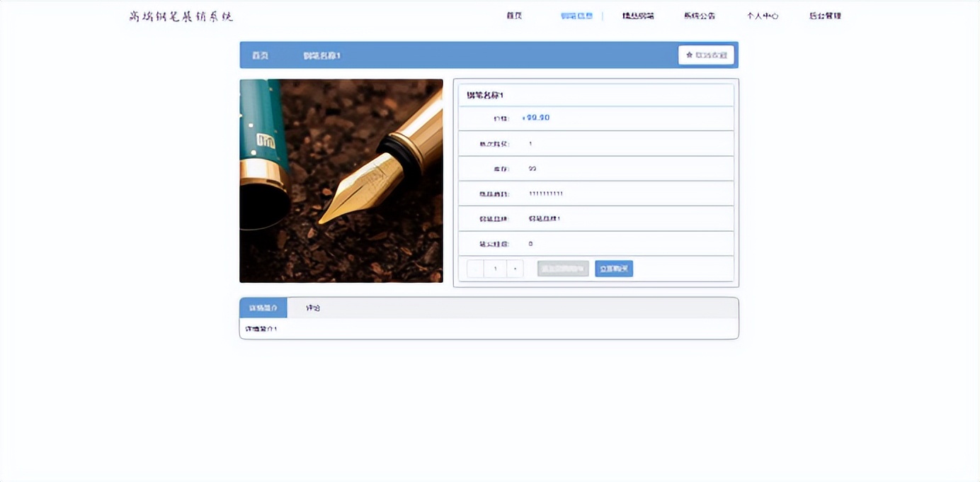Click the minus stepper to decrease quantity
Screen dimensions: 980x482
click(x=474, y=268)
